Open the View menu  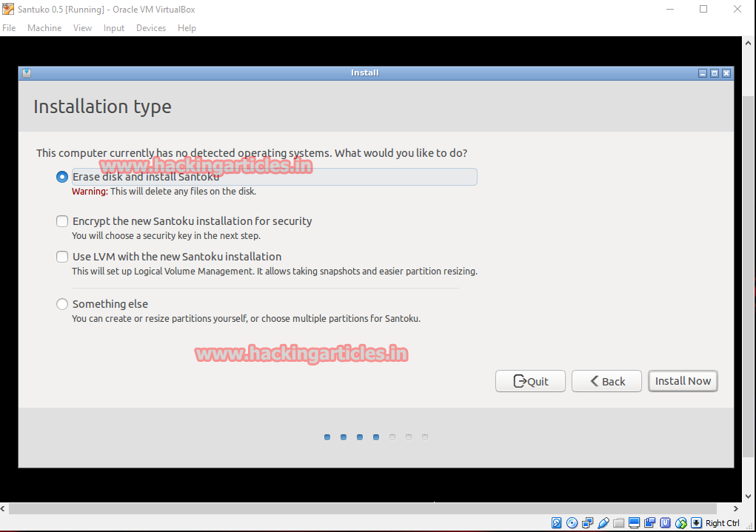[x=82, y=28]
